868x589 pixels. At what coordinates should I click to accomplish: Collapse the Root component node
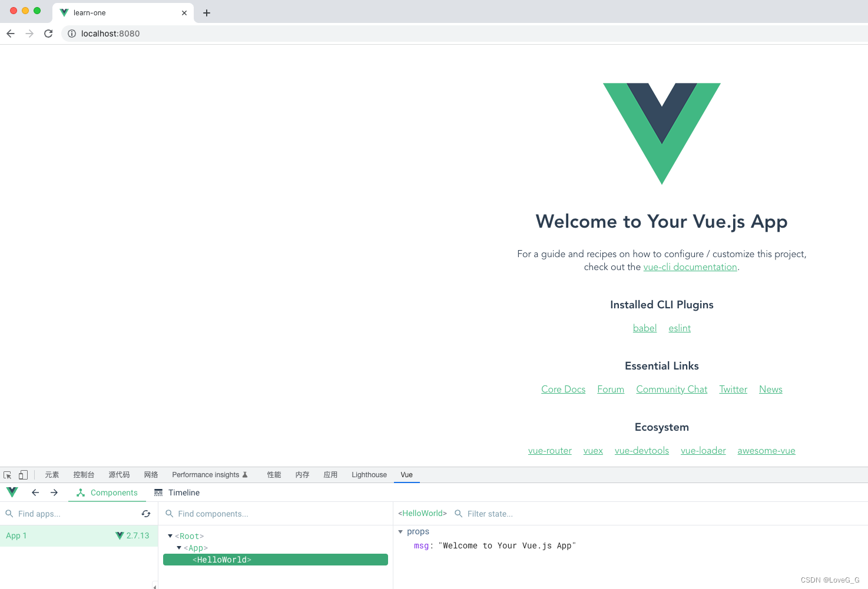tap(170, 535)
